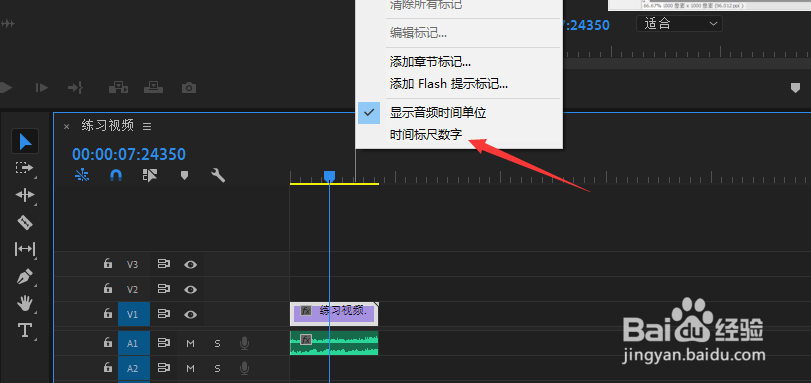Enable voice-over record on A1
811x383 pixels.
click(x=245, y=343)
